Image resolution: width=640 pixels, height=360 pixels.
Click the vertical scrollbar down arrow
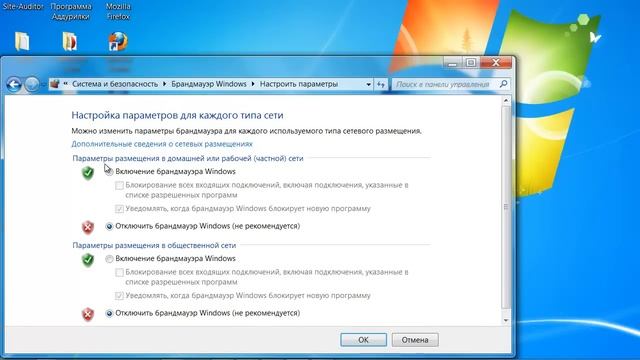(x=506, y=320)
